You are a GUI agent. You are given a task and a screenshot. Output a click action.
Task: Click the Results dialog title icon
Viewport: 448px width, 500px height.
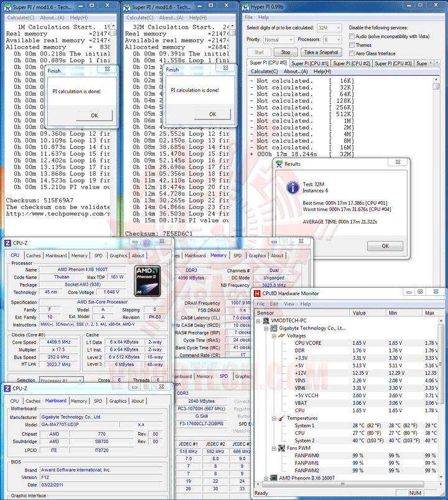pos(279,164)
